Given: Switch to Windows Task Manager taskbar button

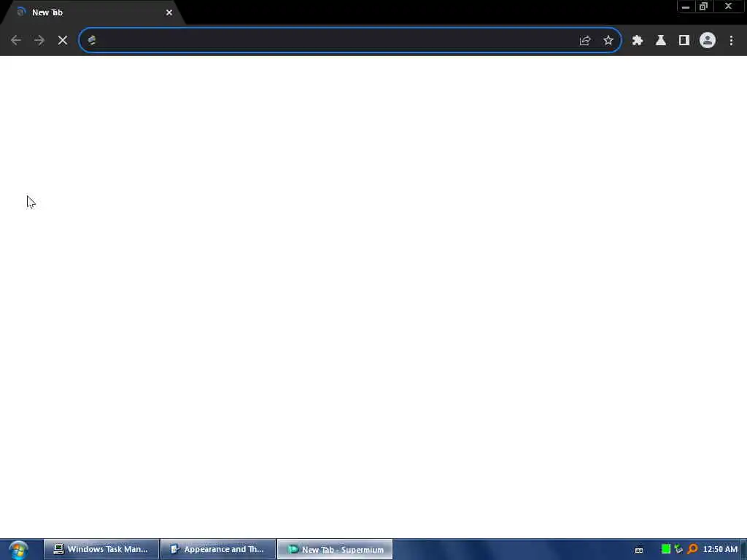Looking at the screenshot, I should 101,550.
